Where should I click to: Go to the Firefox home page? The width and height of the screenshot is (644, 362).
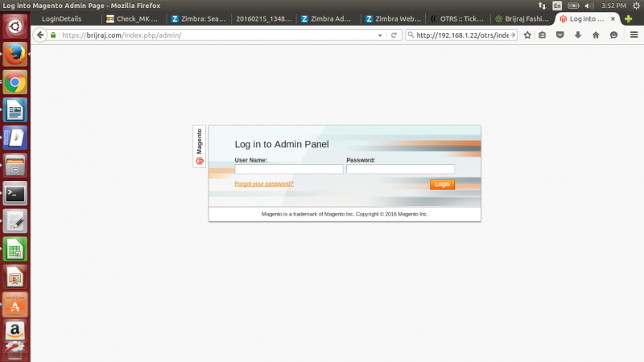[596, 35]
